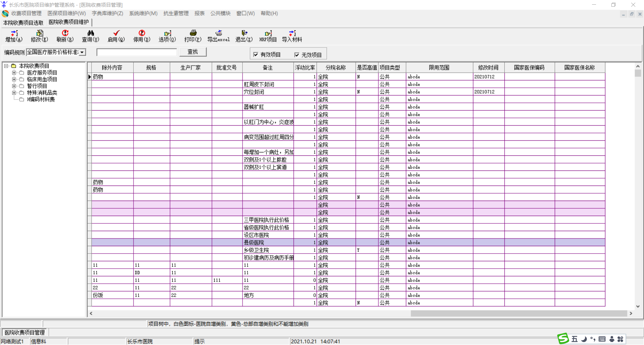Select the row with remark 县级医院
This screenshot has height=345, width=644.
click(x=348, y=243)
